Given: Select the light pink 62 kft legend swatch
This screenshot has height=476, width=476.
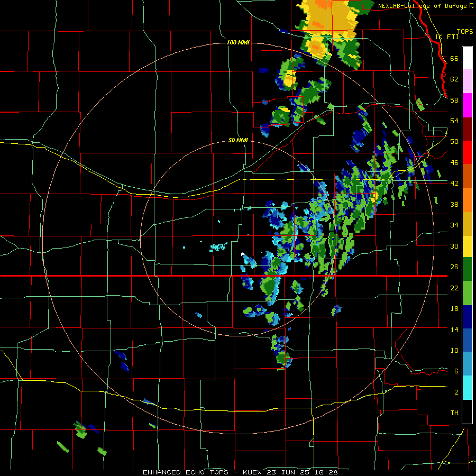Looking at the screenshot, I should tap(467, 81).
